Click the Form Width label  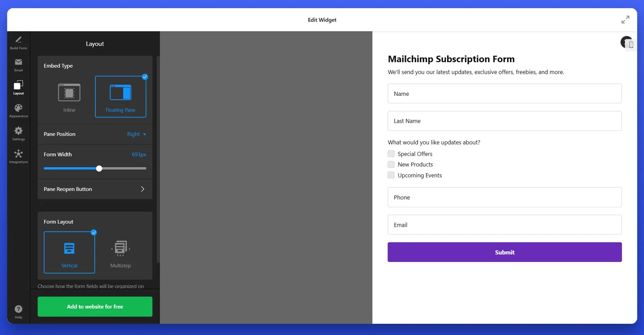coord(58,154)
